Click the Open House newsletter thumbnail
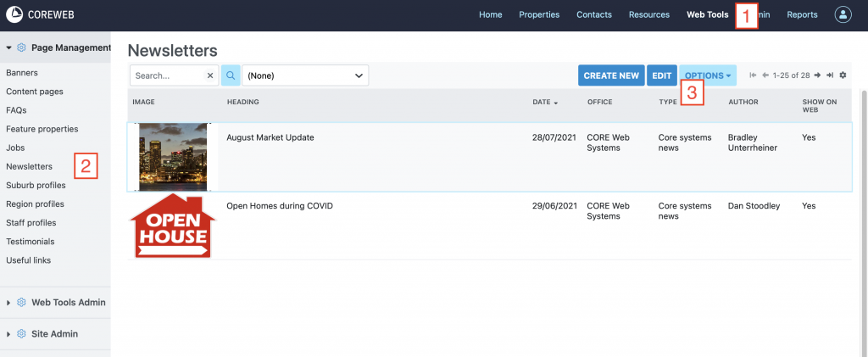This screenshot has width=868, height=357. click(x=173, y=226)
